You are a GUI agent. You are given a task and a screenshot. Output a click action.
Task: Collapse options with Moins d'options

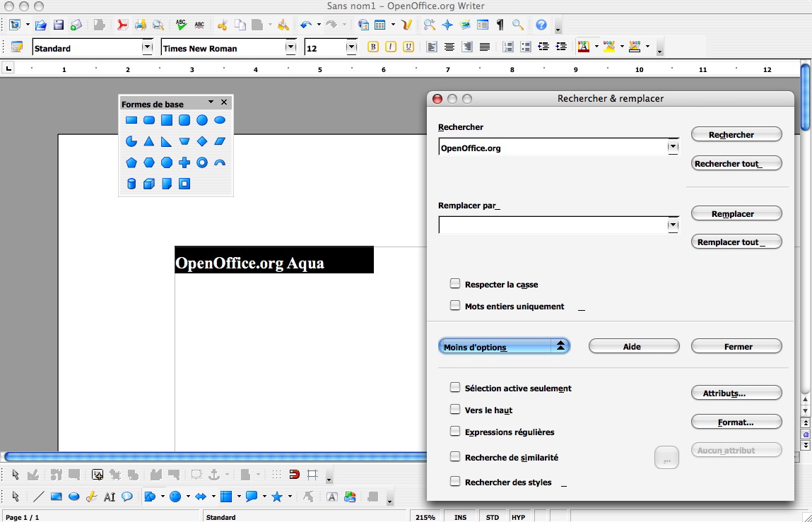pyautogui.click(x=504, y=346)
